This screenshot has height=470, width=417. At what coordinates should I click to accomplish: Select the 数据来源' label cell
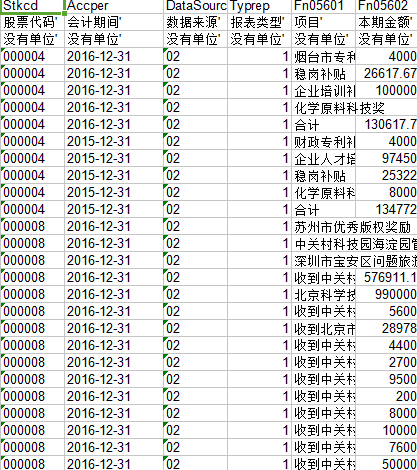[196, 22]
